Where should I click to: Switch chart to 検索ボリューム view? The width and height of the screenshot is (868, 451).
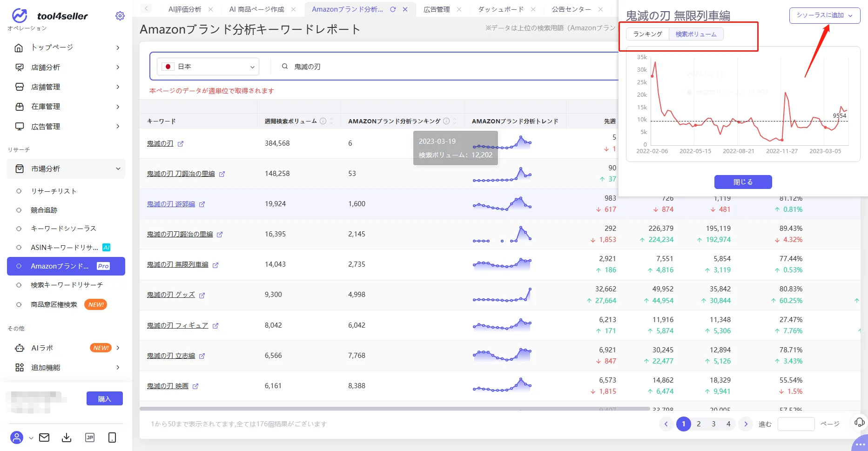pos(696,34)
